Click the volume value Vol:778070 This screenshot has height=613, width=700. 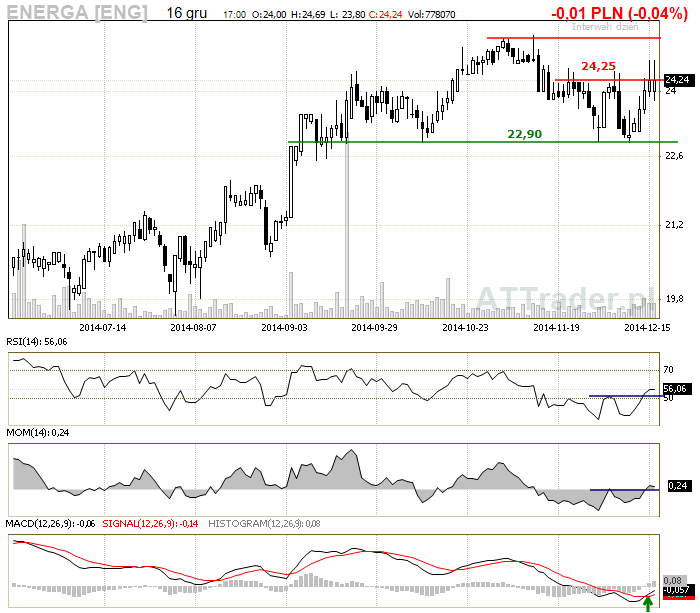point(432,15)
